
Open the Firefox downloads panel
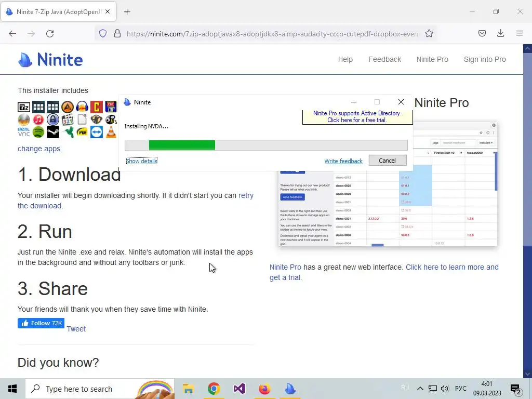click(x=500, y=33)
